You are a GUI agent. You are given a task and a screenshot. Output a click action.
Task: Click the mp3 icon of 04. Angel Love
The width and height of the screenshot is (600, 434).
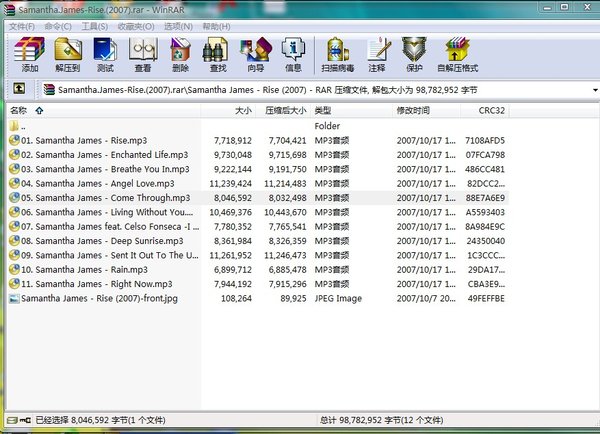pyautogui.click(x=15, y=183)
